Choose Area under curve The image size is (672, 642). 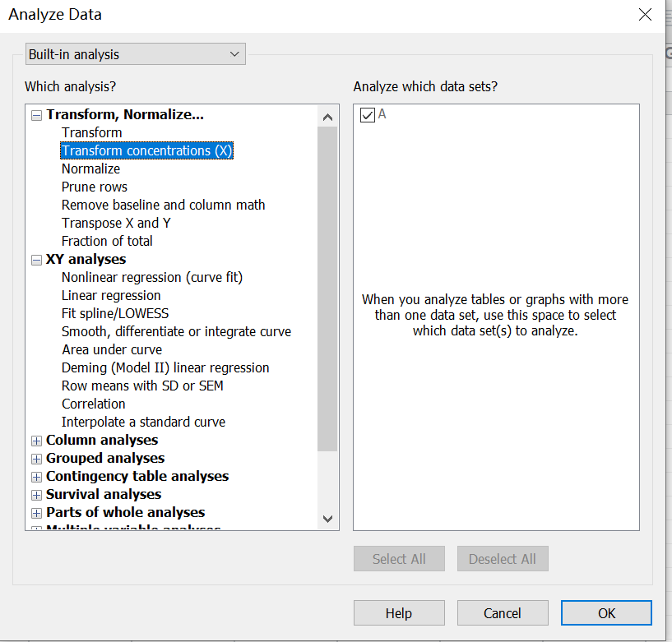coord(112,349)
